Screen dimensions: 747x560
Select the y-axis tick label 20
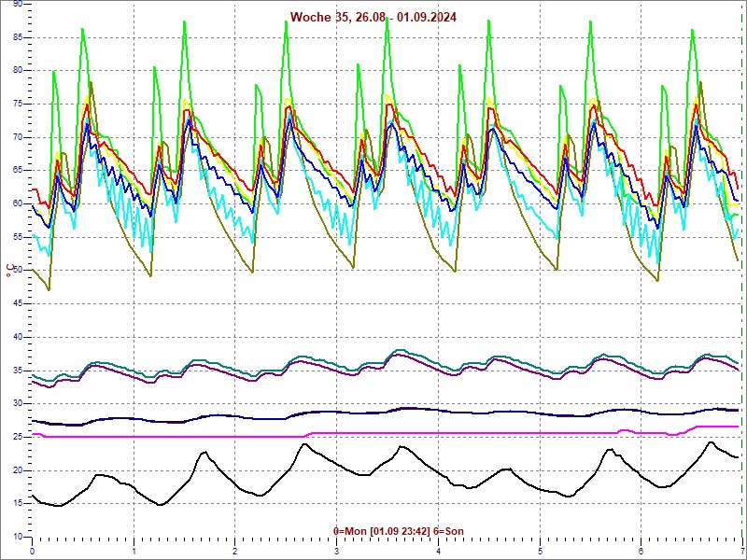tap(17, 470)
